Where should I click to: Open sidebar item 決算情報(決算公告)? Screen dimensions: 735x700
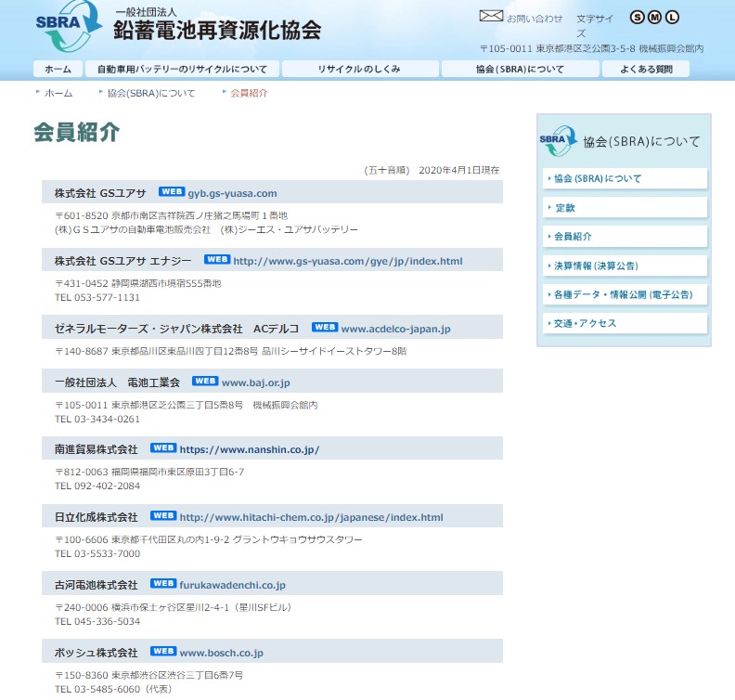pos(625,266)
